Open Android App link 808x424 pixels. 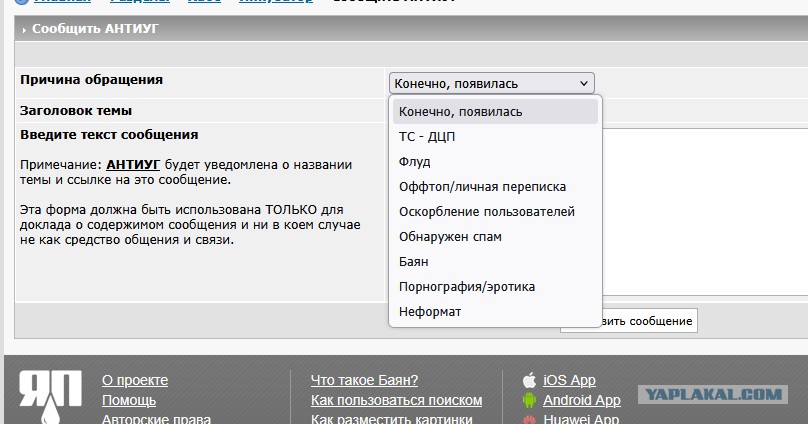tap(582, 400)
